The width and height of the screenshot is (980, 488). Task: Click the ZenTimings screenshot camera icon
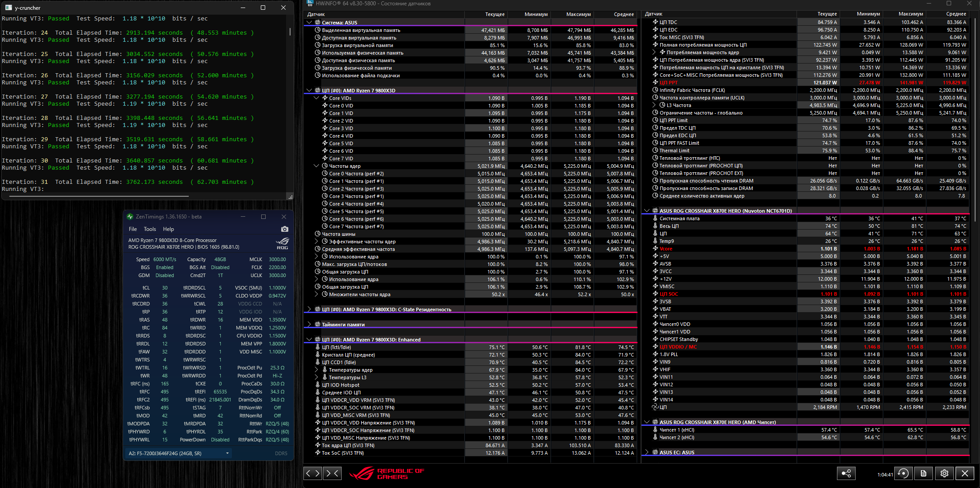tap(285, 229)
